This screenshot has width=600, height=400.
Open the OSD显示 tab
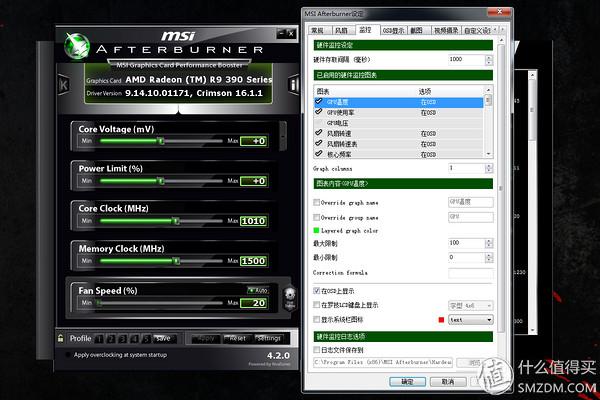(393, 30)
